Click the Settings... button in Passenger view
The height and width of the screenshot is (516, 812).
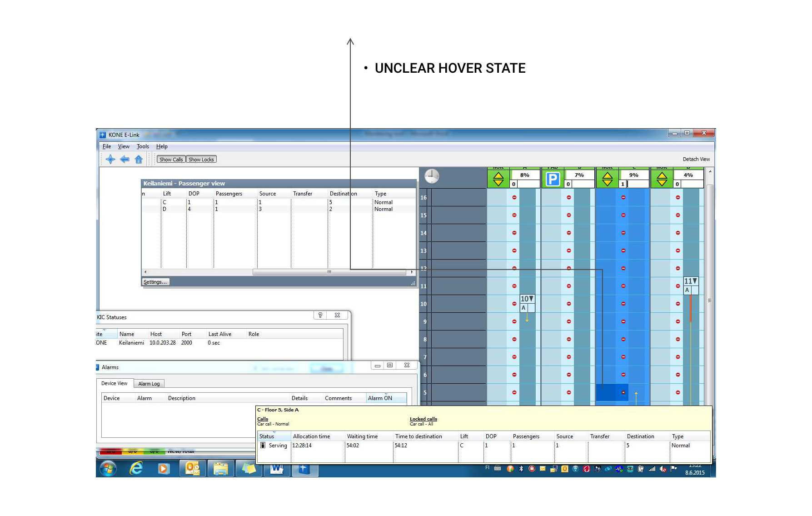click(x=155, y=282)
